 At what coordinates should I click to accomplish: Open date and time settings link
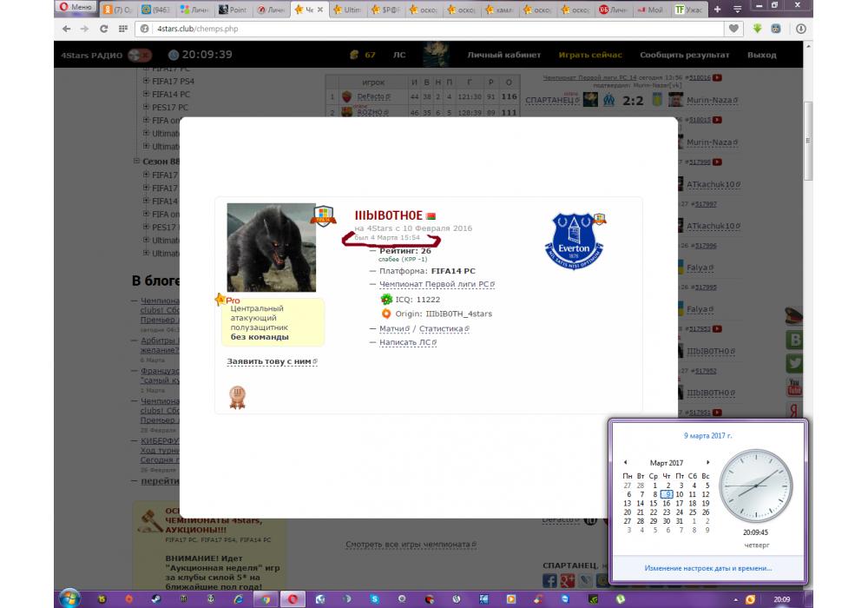click(x=707, y=568)
